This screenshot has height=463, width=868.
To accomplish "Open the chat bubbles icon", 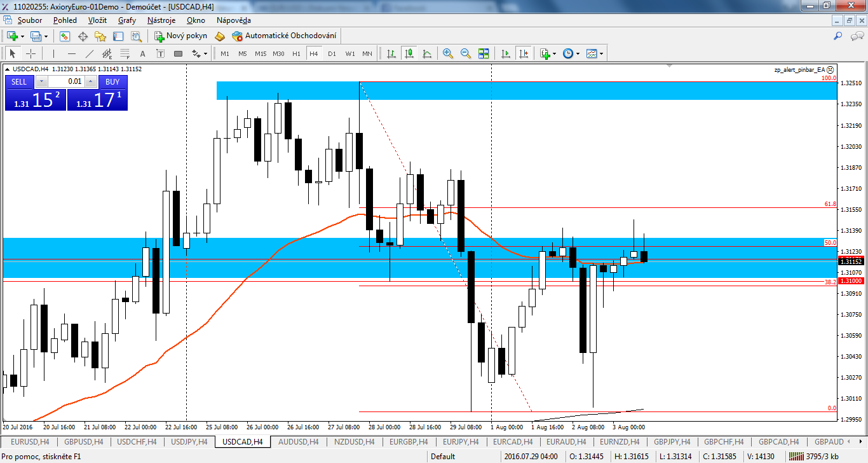I will [x=856, y=36].
